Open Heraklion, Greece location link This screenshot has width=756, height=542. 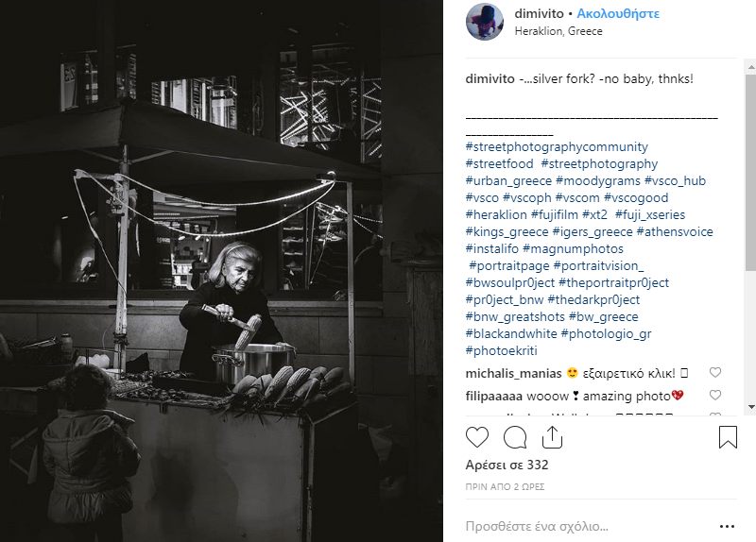[x=558, y=31]
